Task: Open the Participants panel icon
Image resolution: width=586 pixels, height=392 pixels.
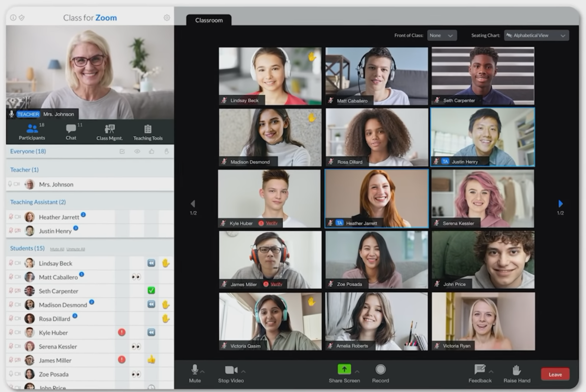Action: click(32, 129)
